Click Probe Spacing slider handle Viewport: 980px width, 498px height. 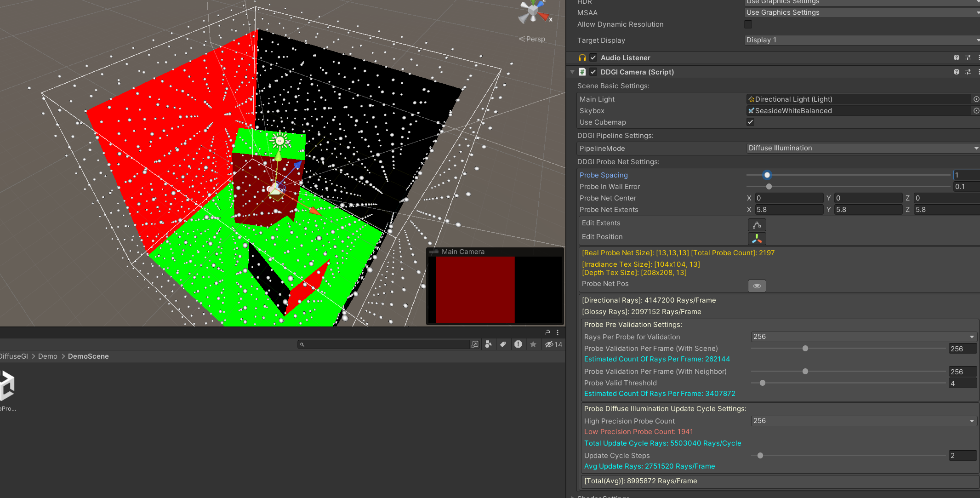(x=767, y=175)
